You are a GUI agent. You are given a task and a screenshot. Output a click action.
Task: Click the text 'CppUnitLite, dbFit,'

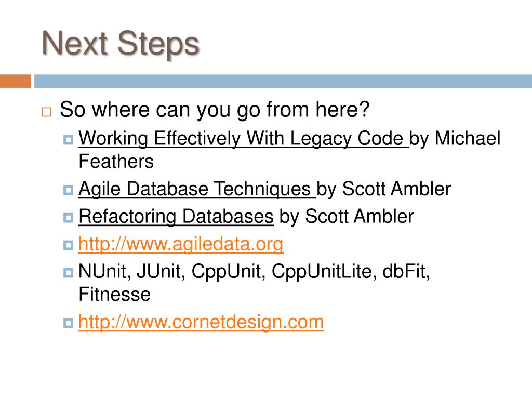click(x=351, y=272)
